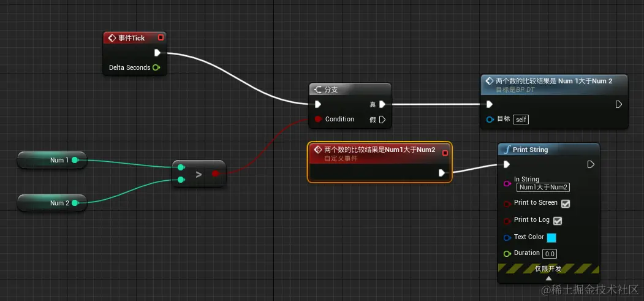Image resolution: width=644 pixels, height=301 pixels.
Task: Click the Print to Log pin
Action: point(507,221)
